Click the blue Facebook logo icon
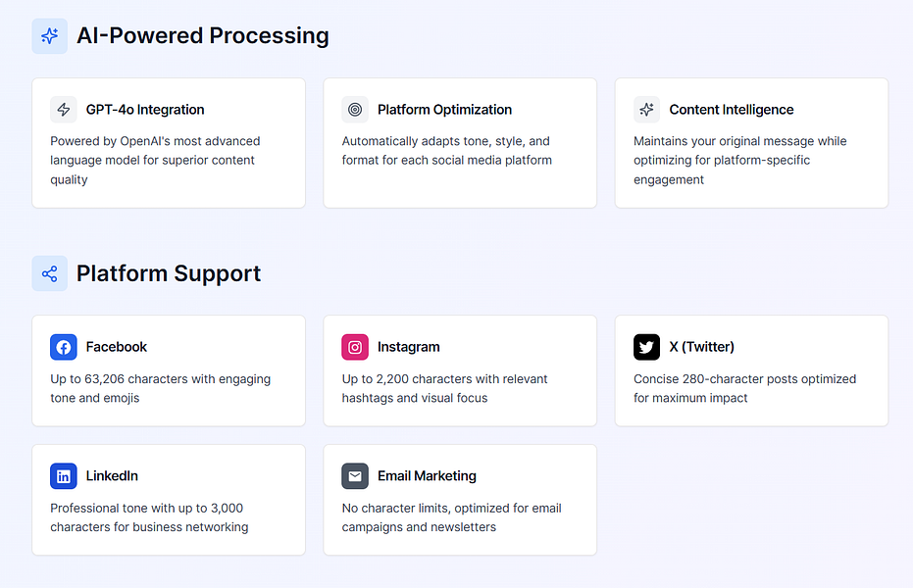913x588 pixels. (64, 347)
